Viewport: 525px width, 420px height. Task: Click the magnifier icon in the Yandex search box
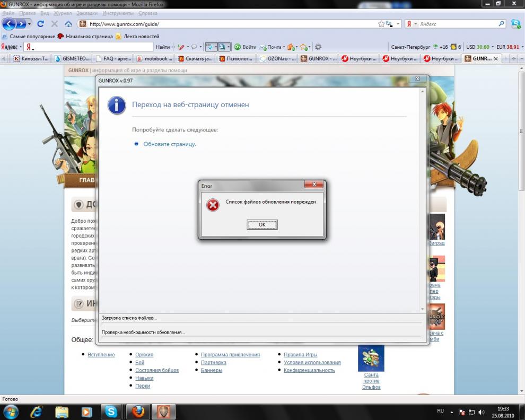[501, 24]
